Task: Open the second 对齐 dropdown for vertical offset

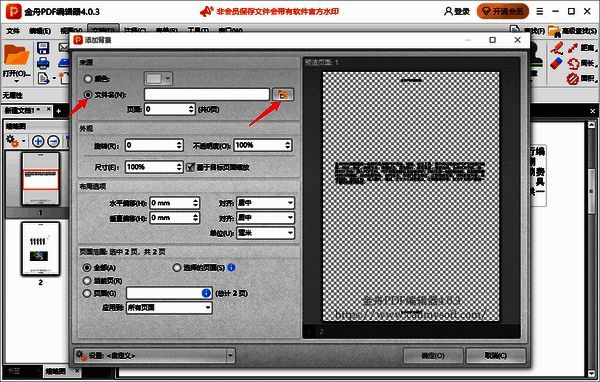Action: (265, 218)
